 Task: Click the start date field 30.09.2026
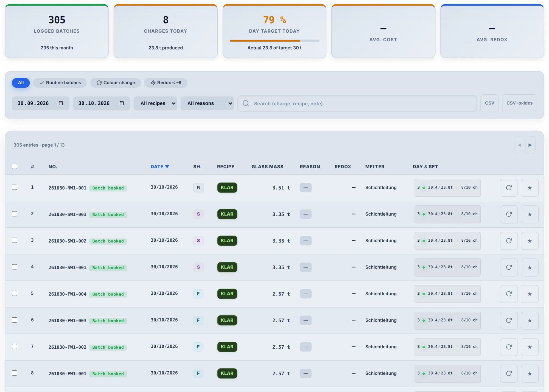click(x=40, y=103)
